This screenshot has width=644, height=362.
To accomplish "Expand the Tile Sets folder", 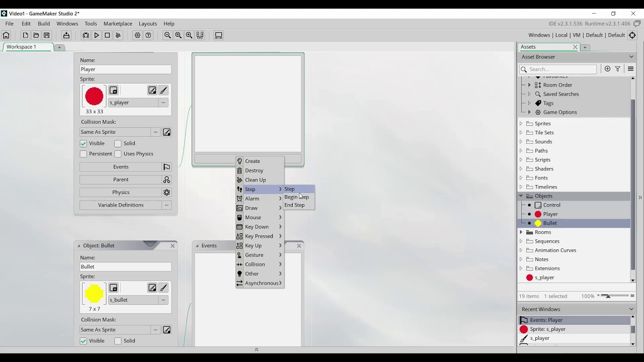I will point(521,133).
